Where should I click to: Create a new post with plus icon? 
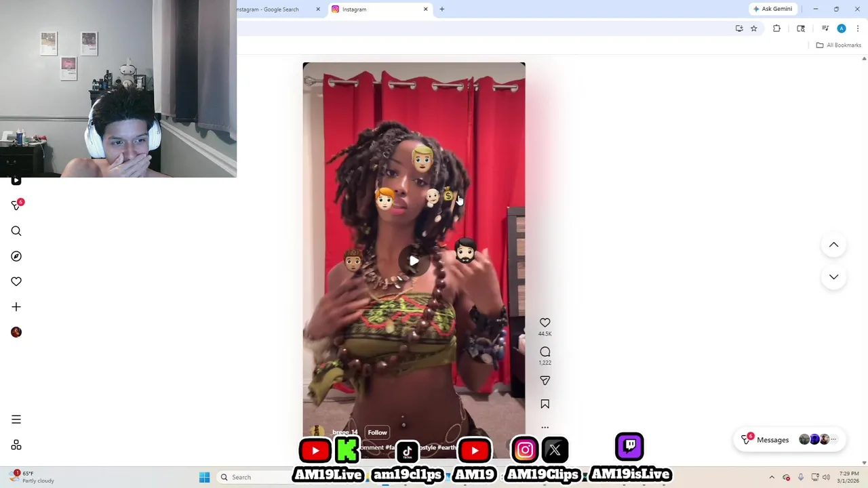coord(16,307)
